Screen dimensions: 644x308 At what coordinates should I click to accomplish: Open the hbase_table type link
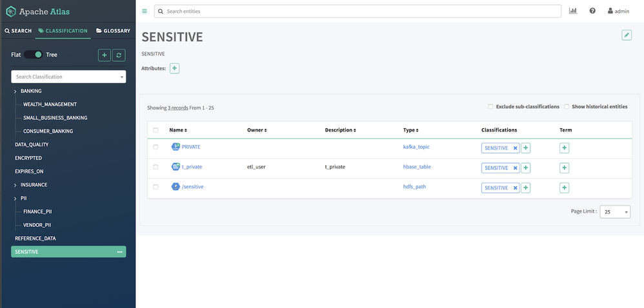[x=417, y=167]
